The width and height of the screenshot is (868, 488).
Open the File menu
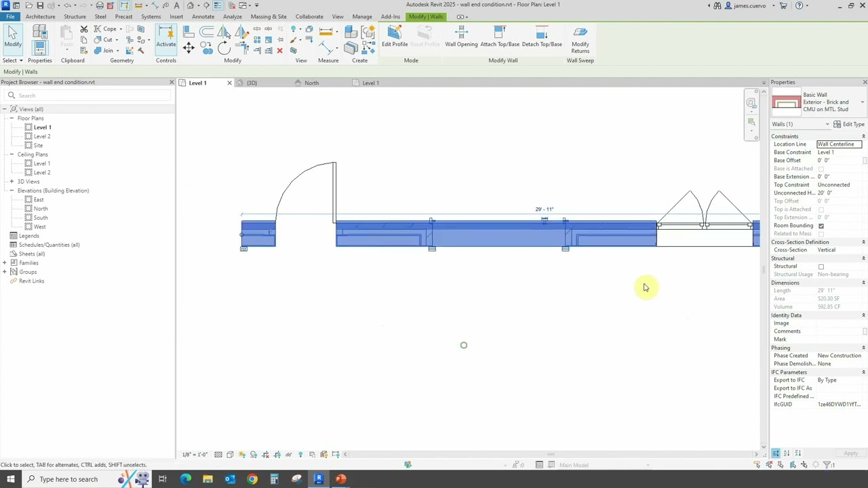pos(10,16)
